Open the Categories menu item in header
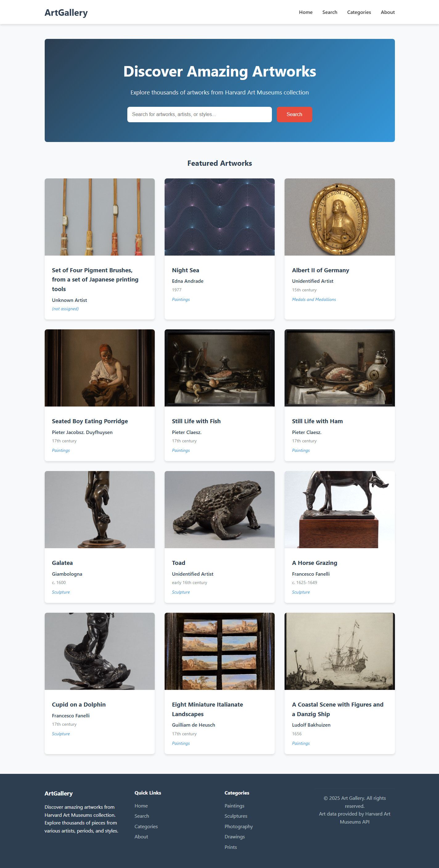Image resolution: width=439 pixels, height=868 pixels. [359, 12]
